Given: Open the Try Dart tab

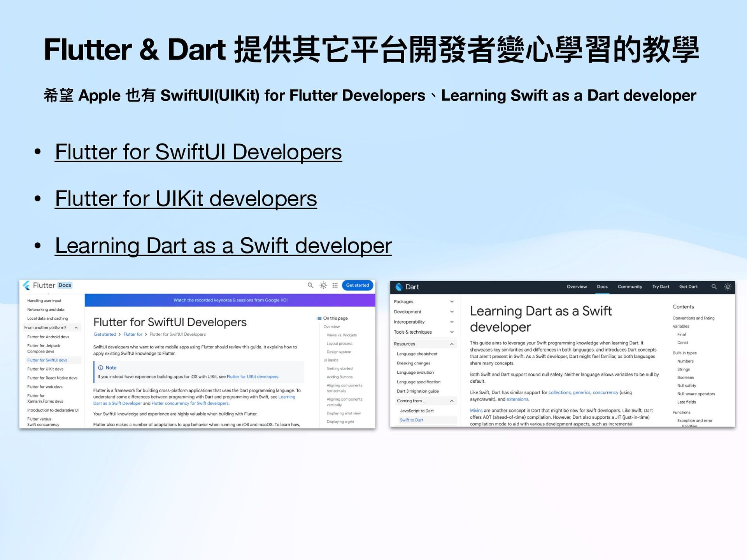Looking at the screenshot, I should pos(661,287).
